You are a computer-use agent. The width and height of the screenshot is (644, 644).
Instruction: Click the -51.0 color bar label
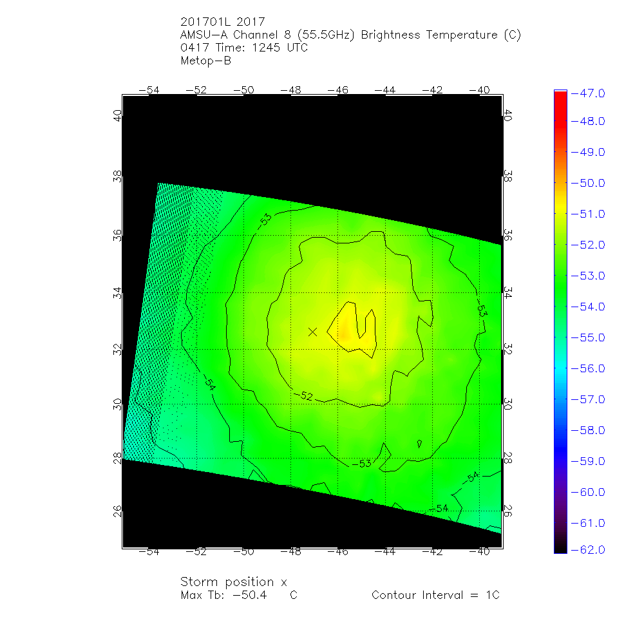click(588, 214)
